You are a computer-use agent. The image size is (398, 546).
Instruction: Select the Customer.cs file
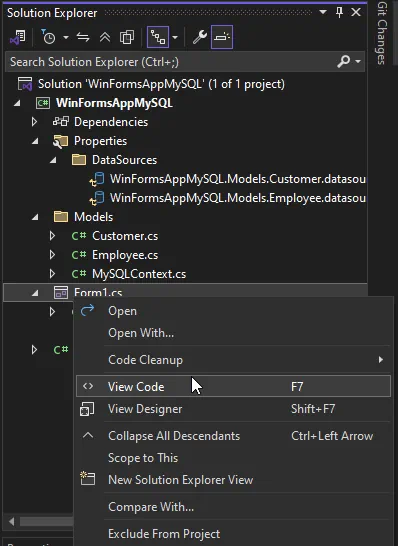[x=125, y=236]
